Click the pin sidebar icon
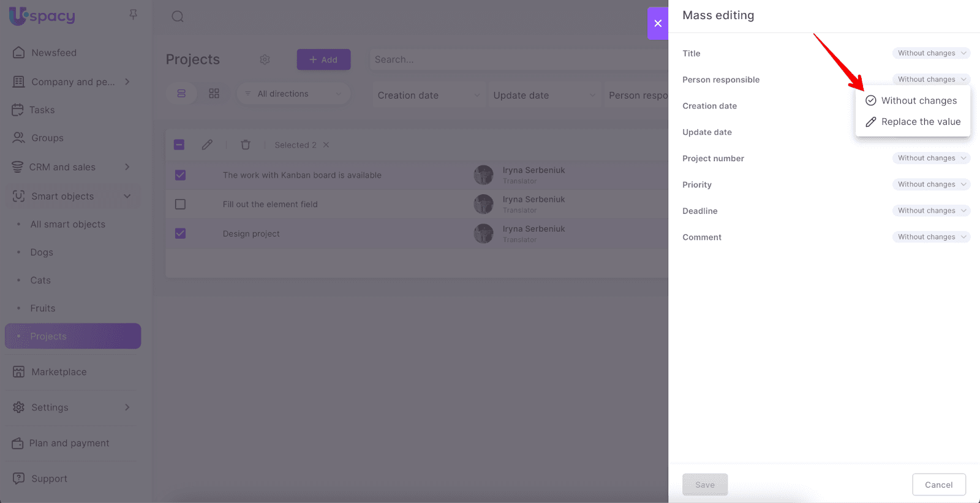980x503 pixels. coord(133,14)
